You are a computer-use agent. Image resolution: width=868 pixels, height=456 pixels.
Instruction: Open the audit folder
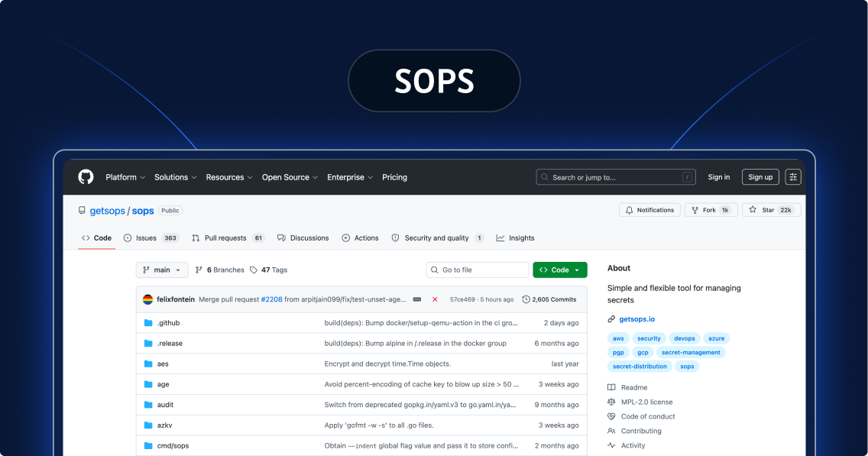165,405
